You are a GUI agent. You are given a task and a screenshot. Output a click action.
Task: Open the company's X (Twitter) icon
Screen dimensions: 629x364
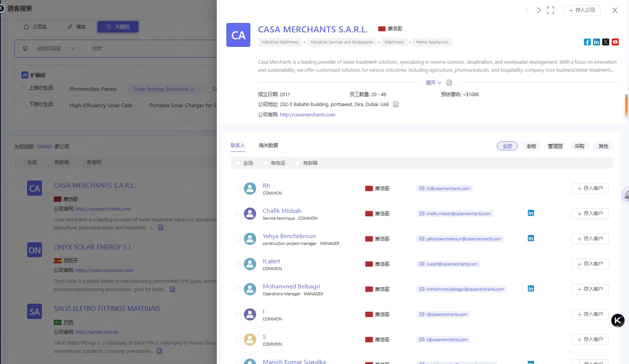pos(606,42)
